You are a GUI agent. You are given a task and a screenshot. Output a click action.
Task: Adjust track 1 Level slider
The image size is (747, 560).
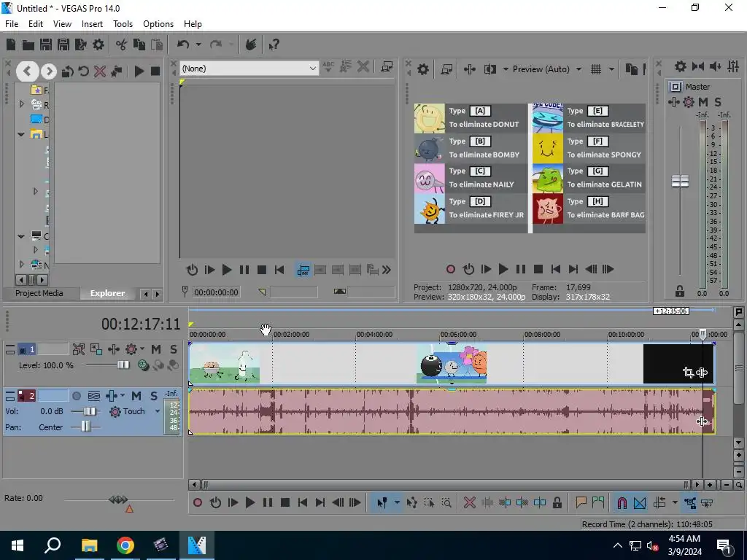pyautogui.click(x=123, y=365)
